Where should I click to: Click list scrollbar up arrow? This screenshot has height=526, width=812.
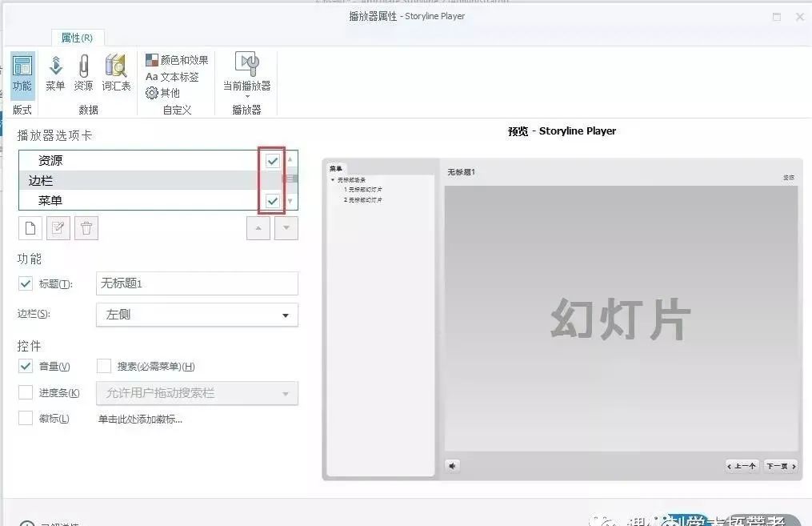tap(290, 159)
